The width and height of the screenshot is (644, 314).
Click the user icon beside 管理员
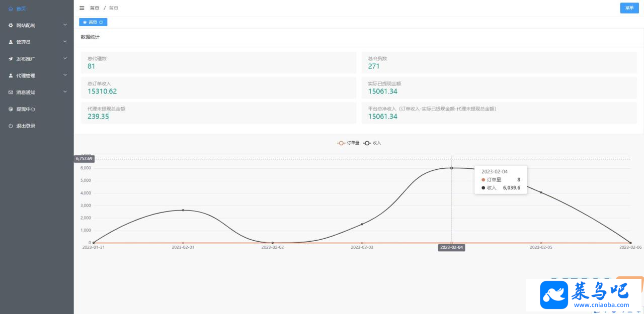(x=11, y=42)
